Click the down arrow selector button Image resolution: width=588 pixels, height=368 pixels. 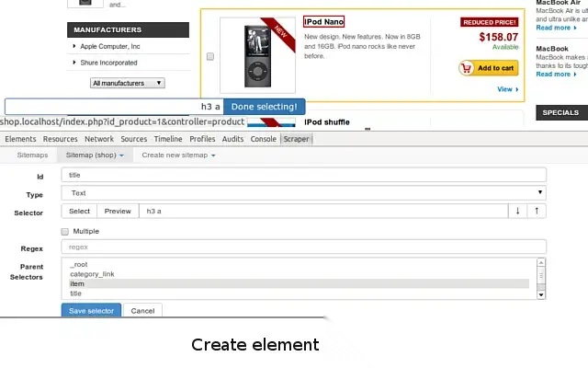point(517,211)
